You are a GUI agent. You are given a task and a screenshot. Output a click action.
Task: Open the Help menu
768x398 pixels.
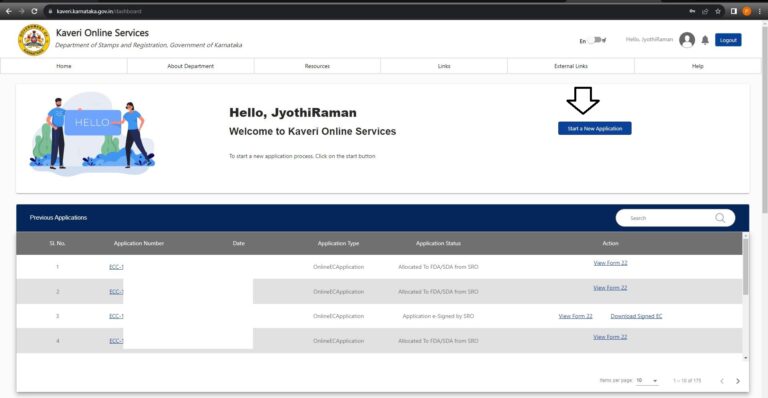(697, 66)
